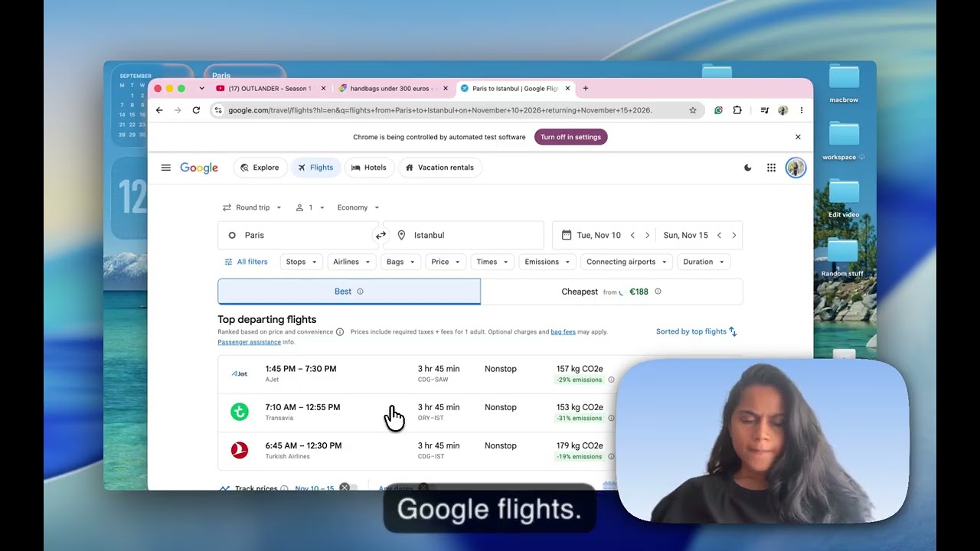Open the Google main menu hamburger icon
980x551 pixels.
(166, 168)
